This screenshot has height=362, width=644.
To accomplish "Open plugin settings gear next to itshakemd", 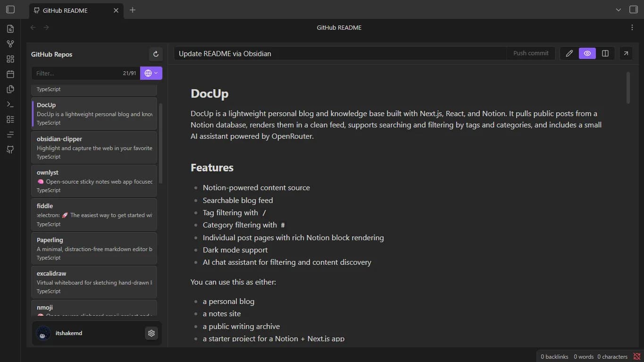I will pyautogui.click(x=151, y=333).
